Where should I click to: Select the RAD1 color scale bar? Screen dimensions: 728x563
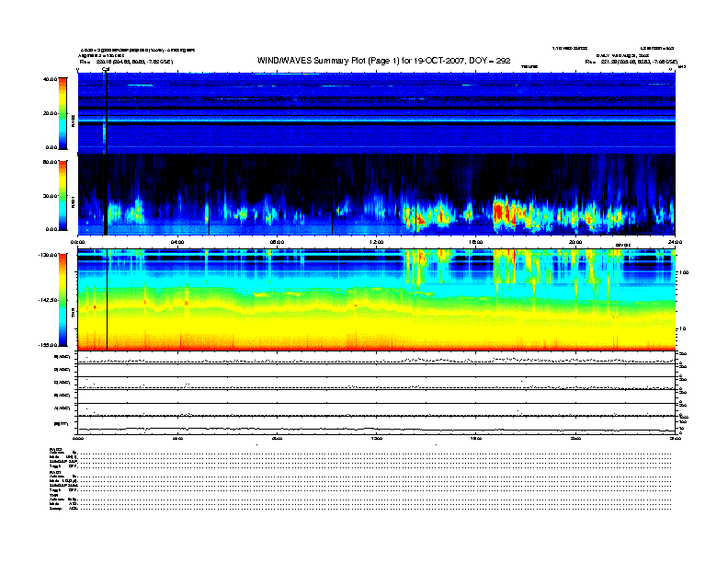click(63, 196)
